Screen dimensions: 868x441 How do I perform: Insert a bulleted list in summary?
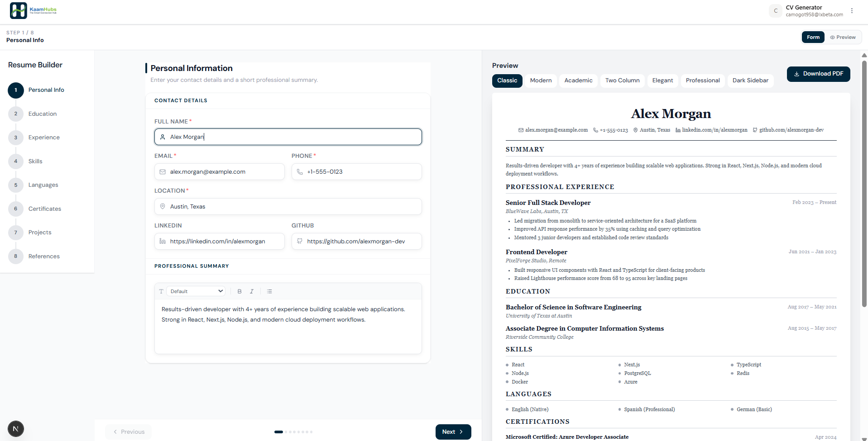tap(269, 291)
